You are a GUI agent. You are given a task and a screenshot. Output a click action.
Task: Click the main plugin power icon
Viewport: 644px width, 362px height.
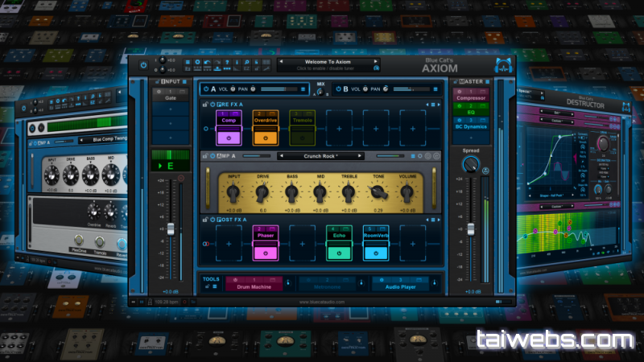(x=143, y=65)
